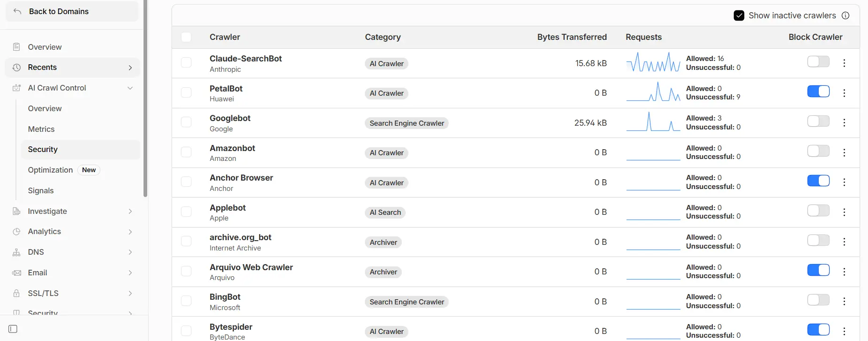
Task: Check the select-all checkbox in table header
Action: click(x=186, y=37)
